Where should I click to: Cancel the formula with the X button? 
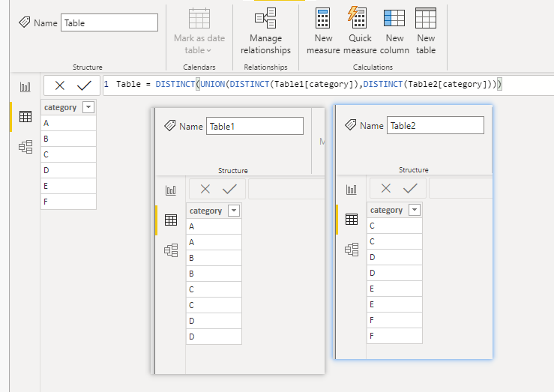pos(60,85)
